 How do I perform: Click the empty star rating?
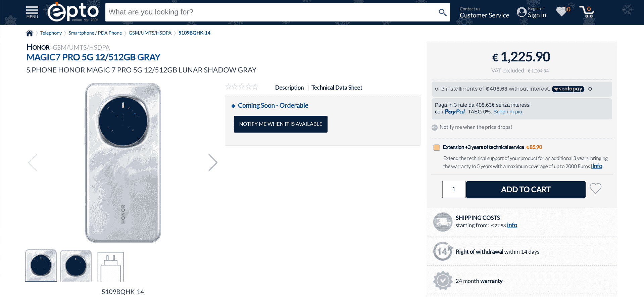pyautogui.click(x=242, y=87)
